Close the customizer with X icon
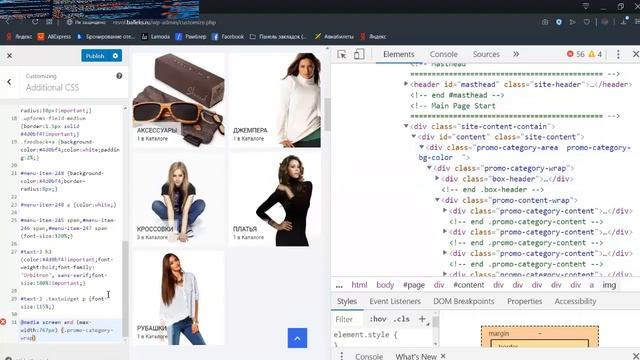The width and height of the screenshot is (640, 360). 9,56
